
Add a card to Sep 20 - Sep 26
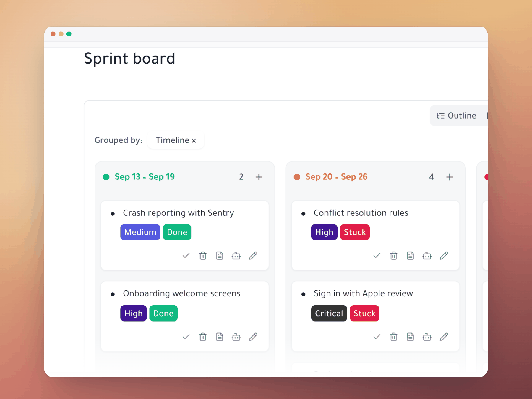[x=450, y=177]
